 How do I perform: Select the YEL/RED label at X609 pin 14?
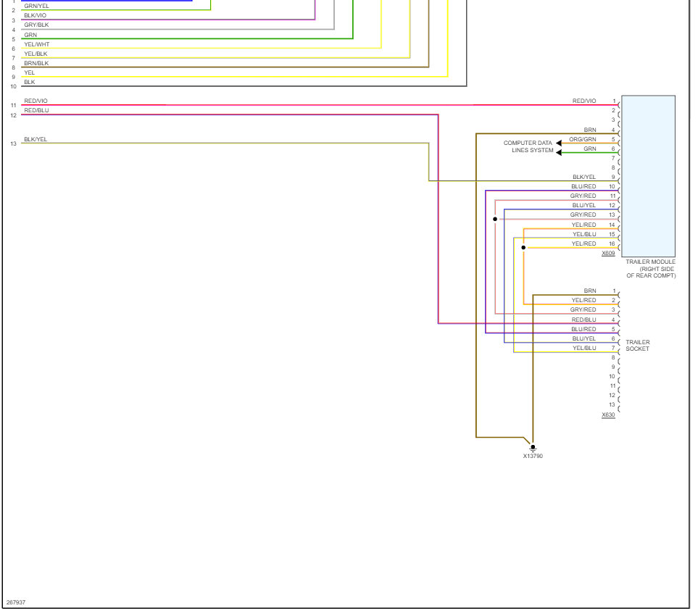point(583,225)
